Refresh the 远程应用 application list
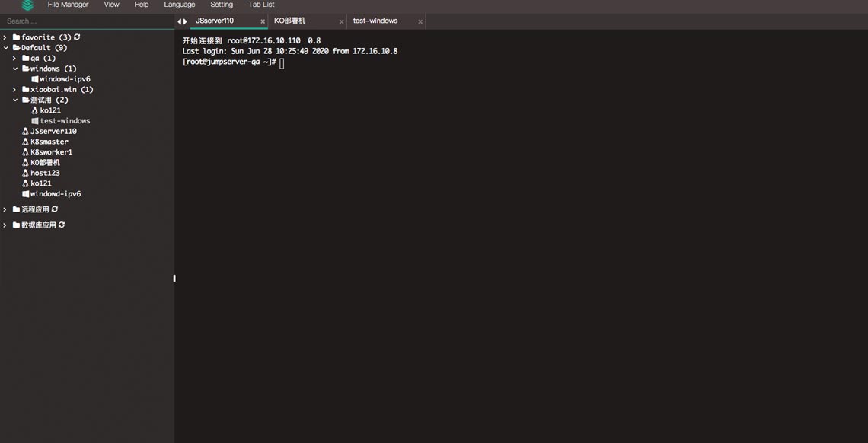Image resolution: width=868 pixels, height=443 pixels. pos(54,209)
